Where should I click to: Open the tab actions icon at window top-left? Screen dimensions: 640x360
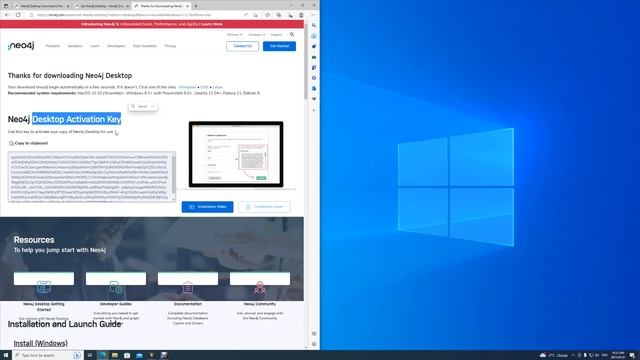point(6,6)
